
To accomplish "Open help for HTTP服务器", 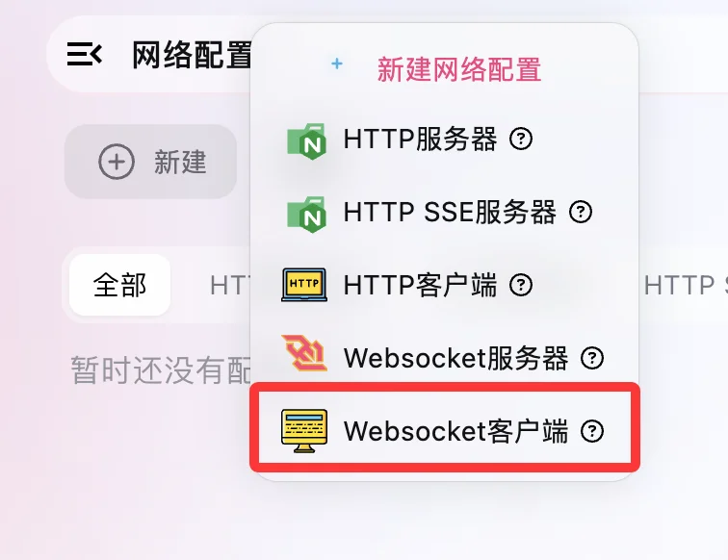I will (521, 139).
